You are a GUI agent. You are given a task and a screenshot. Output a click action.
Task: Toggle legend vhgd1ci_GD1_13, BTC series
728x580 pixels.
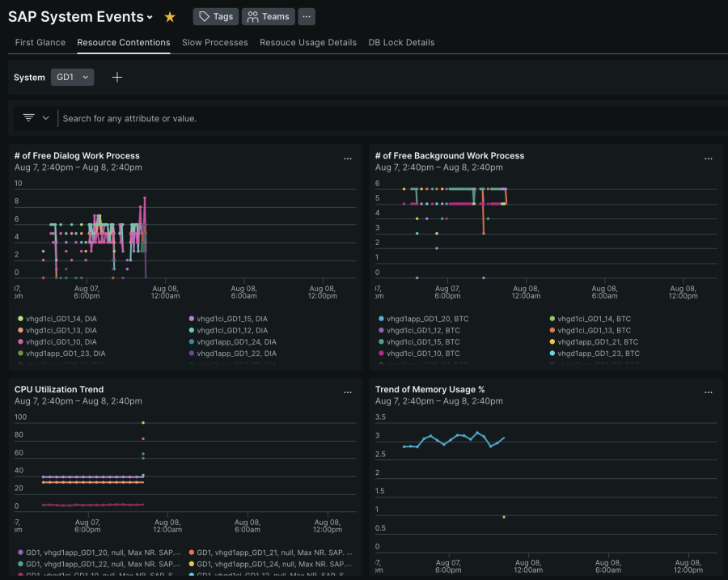(590, 330)
